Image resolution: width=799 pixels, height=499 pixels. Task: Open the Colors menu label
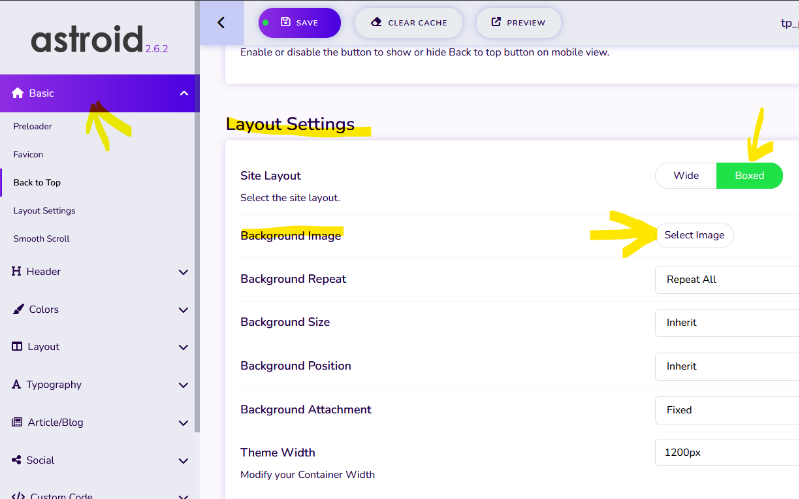[44, 309]
